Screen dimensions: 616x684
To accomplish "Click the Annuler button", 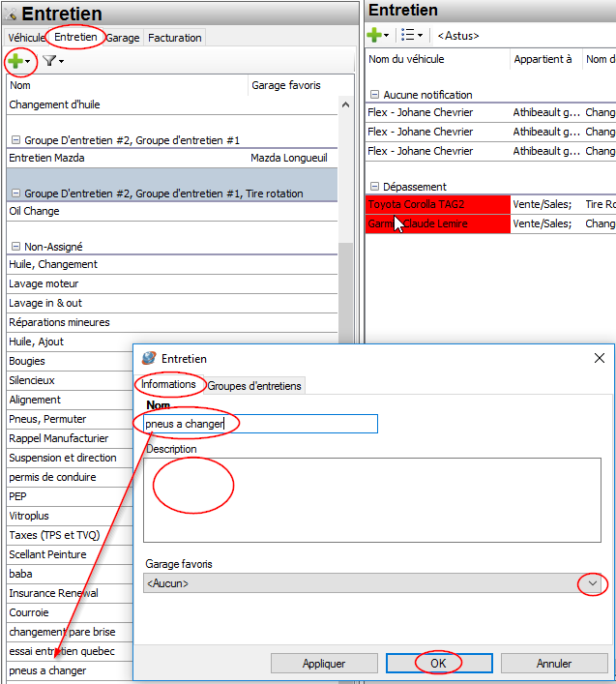I will coord(554,664).
